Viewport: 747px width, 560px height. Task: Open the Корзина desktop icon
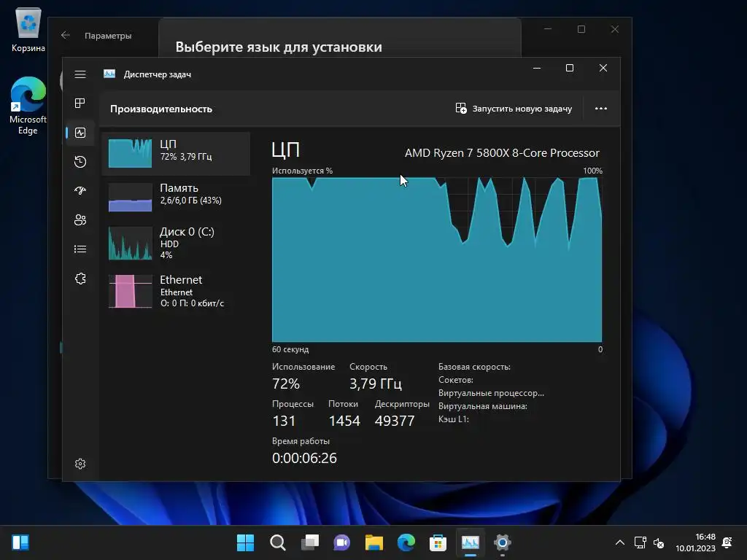pos(28,29)
